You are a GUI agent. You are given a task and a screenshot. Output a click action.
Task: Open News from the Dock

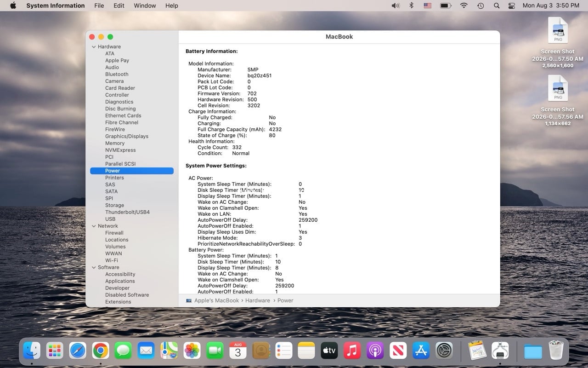(x=398, y=351)
